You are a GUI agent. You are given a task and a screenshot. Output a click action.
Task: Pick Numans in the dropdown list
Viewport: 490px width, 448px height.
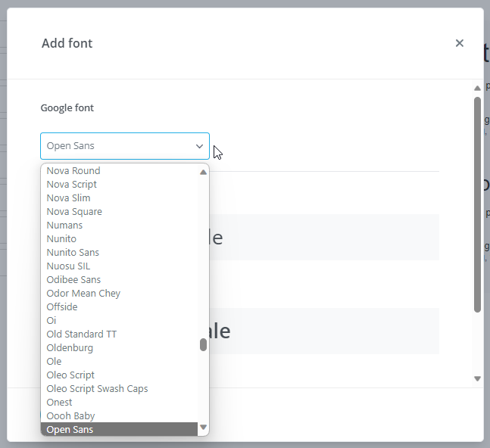pyautogui.click(x=120, y=226)
